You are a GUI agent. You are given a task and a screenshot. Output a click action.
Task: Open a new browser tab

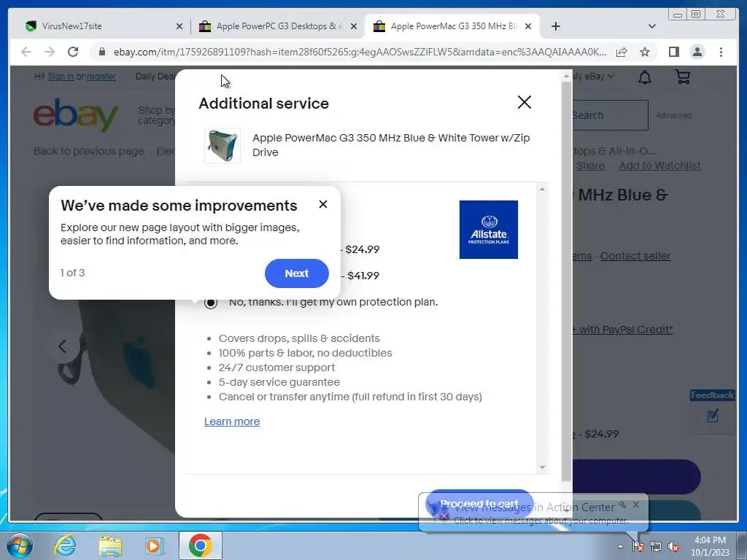(555, 26)
